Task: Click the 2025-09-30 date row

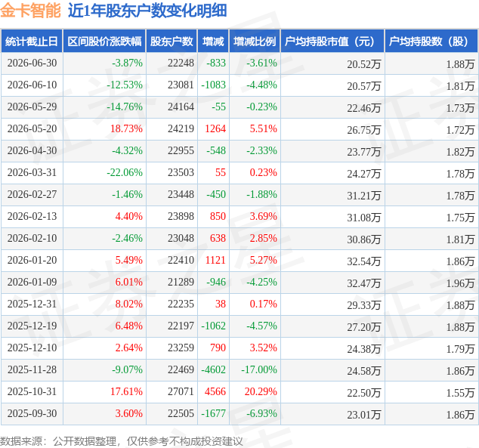Action: 239,413
